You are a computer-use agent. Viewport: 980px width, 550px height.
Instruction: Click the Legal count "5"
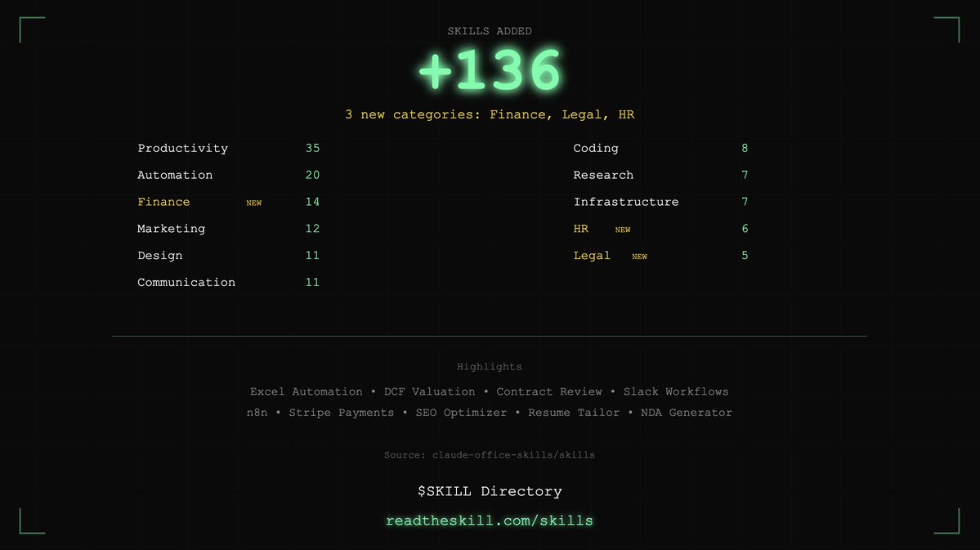coord(745,256)
